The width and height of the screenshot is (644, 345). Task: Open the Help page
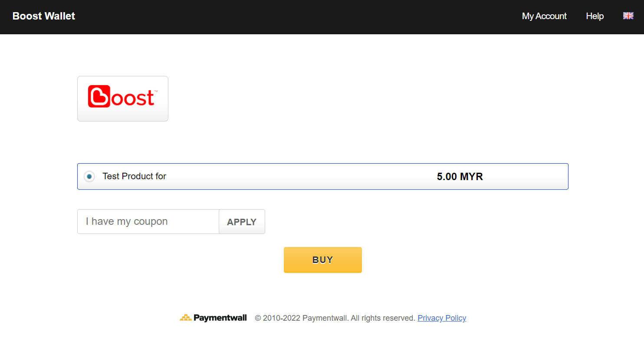[595, 16]
